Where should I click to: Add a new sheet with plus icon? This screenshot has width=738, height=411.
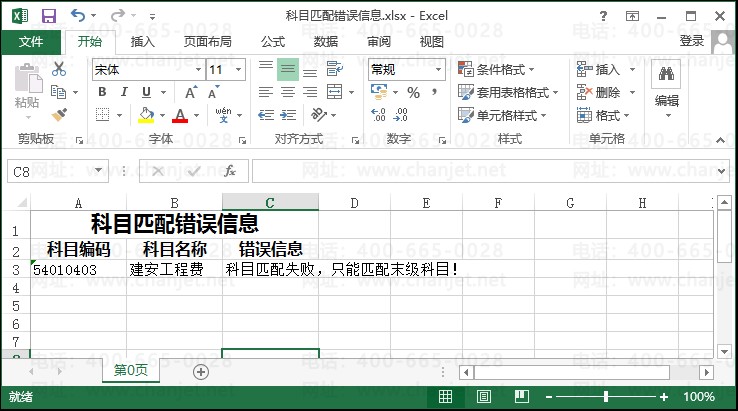coord(201,372)
